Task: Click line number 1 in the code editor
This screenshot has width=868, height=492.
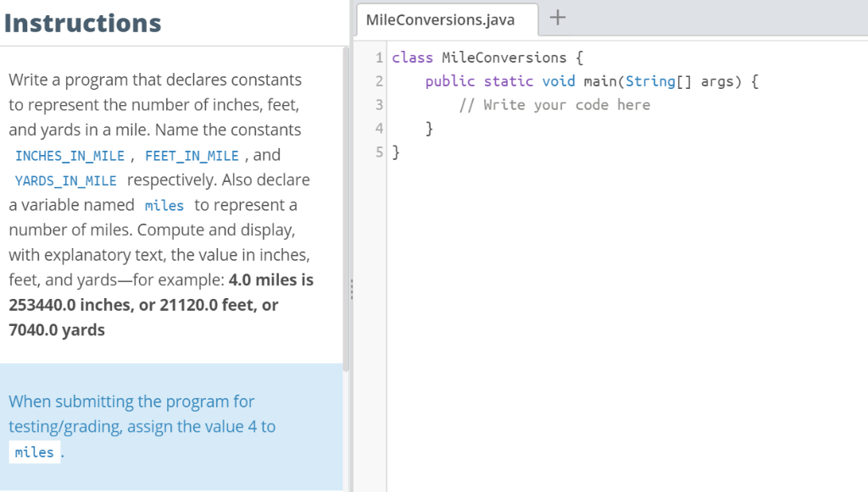Action: [x=378, y=57]
